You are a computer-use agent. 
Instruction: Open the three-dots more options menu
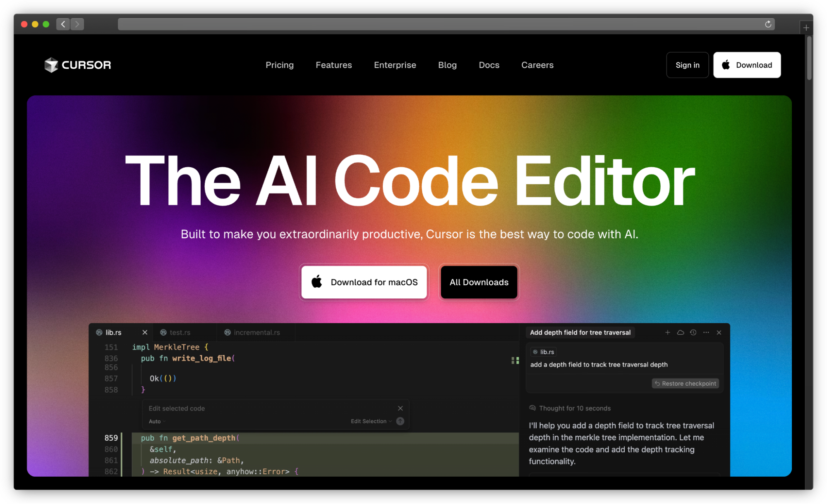pos(706,332)
